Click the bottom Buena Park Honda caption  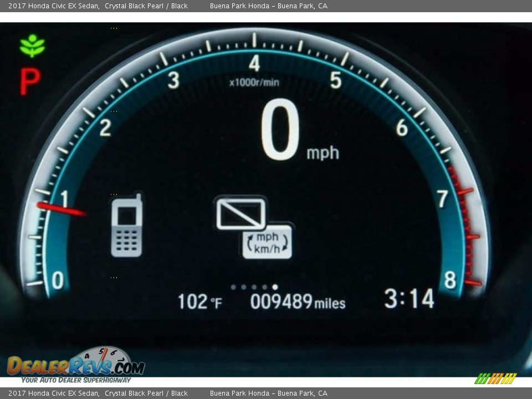point(269,393)
